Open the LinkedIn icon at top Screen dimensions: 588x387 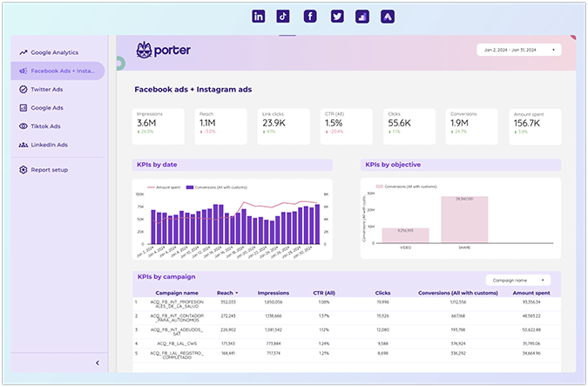click(259, 17)
